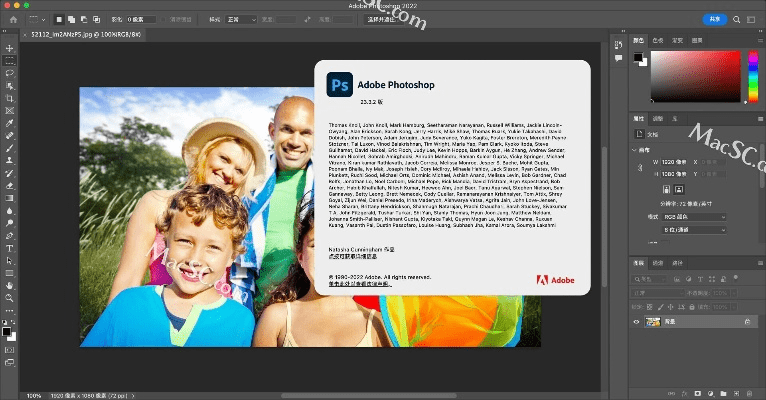
Task: Switch to the Channels tab beside Layers
Action: pyautogui.click(x=657, y=263)
